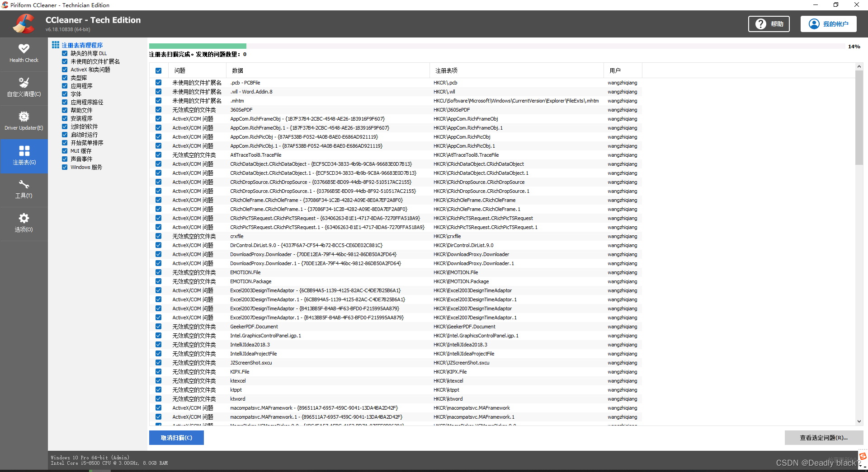Sort by Registry Key (注册表项) column header
The image size is (868, 472).
click(x=516, y=70)
